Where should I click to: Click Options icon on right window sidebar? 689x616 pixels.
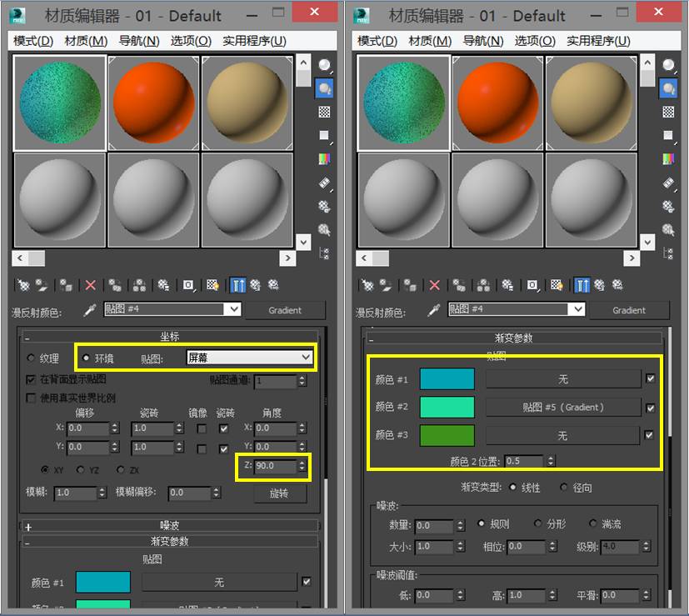tap(668, 206)
